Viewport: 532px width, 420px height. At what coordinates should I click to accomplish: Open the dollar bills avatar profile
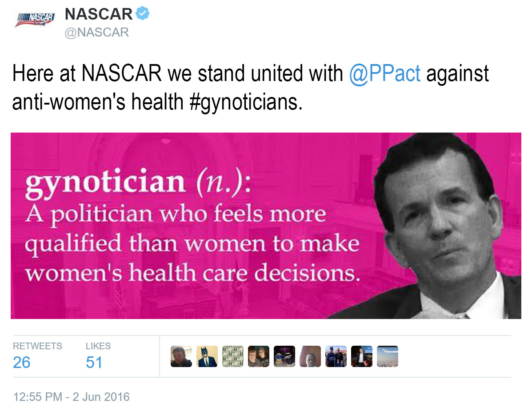[x=232, y=356]
